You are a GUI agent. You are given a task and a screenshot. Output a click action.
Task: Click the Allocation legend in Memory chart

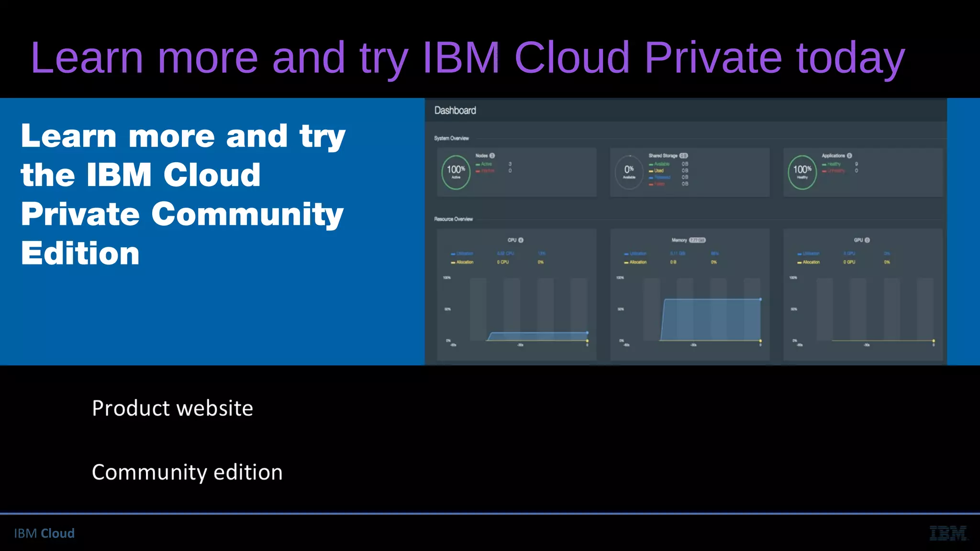(x=635, y=262)
